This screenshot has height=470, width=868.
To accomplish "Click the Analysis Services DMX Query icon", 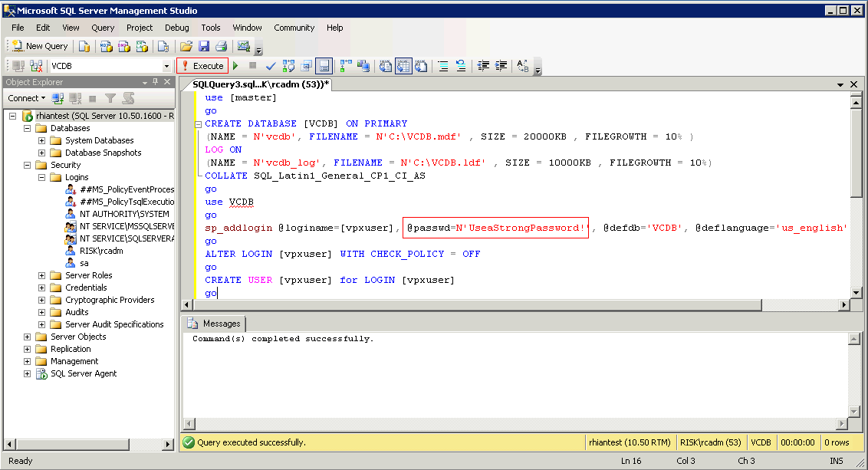I will [x=124, y=47].
